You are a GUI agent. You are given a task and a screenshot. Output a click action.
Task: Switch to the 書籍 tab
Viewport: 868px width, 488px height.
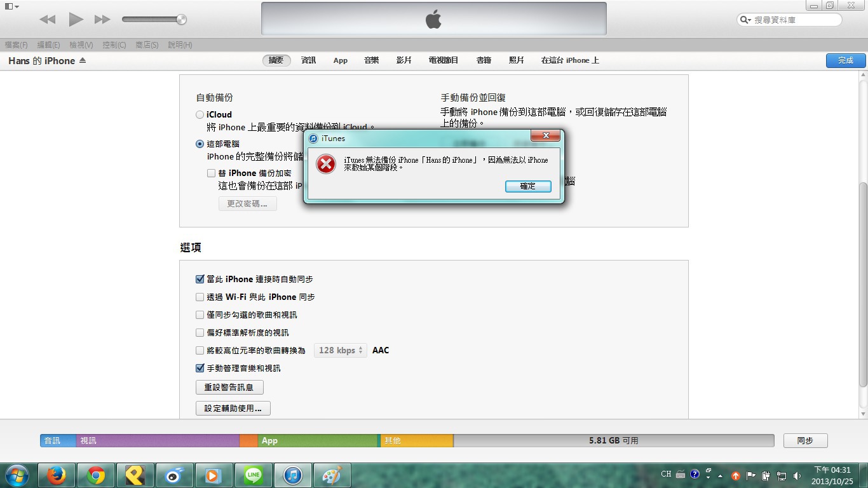pyautogui.click(x=484, y=60)
